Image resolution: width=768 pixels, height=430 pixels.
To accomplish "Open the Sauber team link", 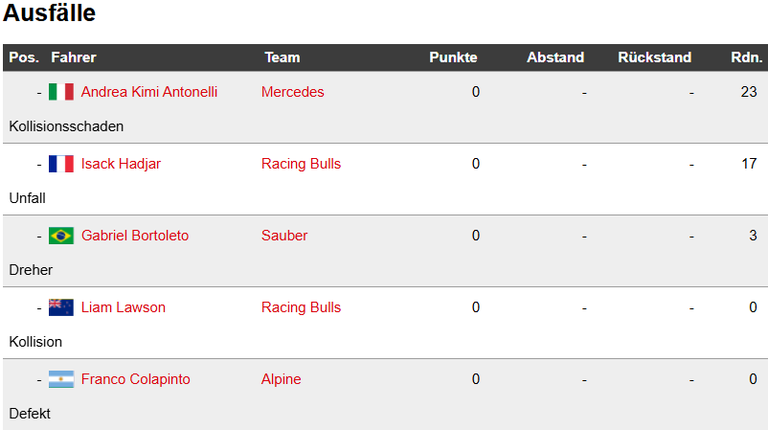I will point(284,236).
